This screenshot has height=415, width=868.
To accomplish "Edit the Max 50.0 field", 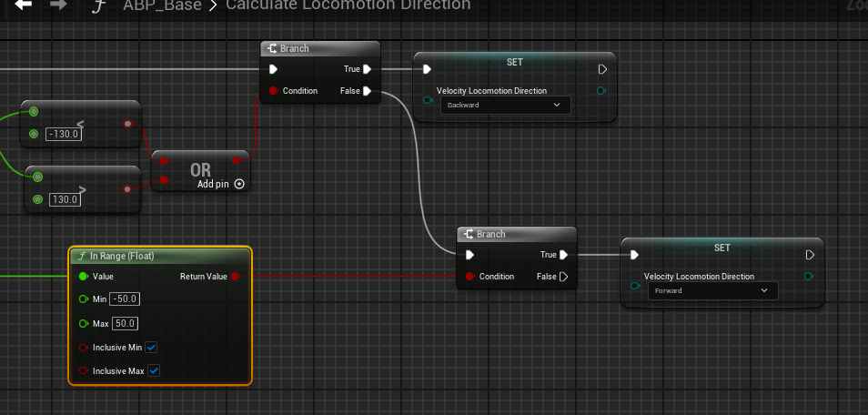I will pos(126,323).
